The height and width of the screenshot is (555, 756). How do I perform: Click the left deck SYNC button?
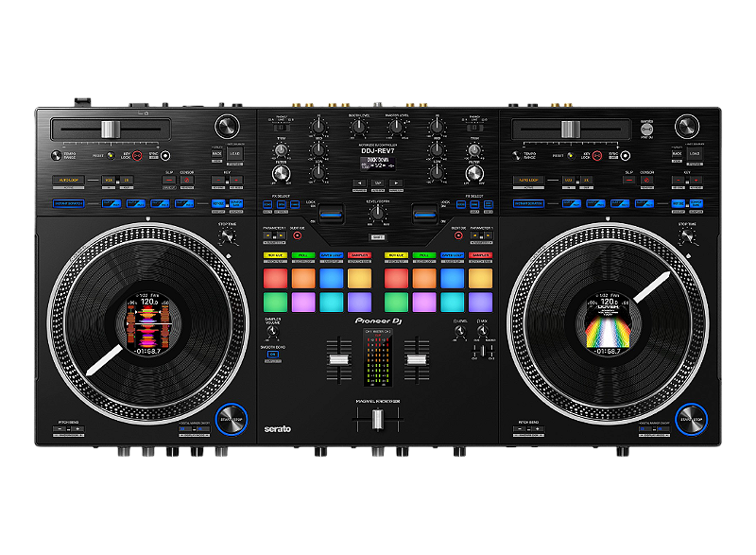[165, 156]
